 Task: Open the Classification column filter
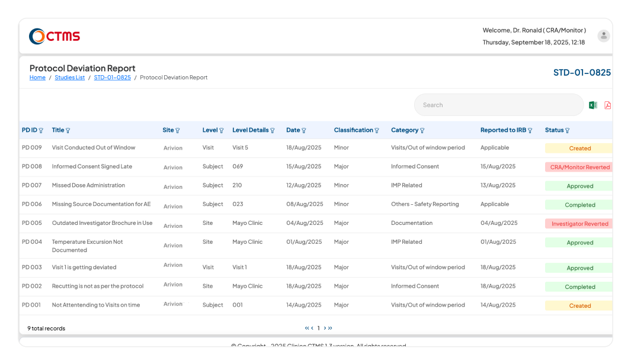coord(377,130)
